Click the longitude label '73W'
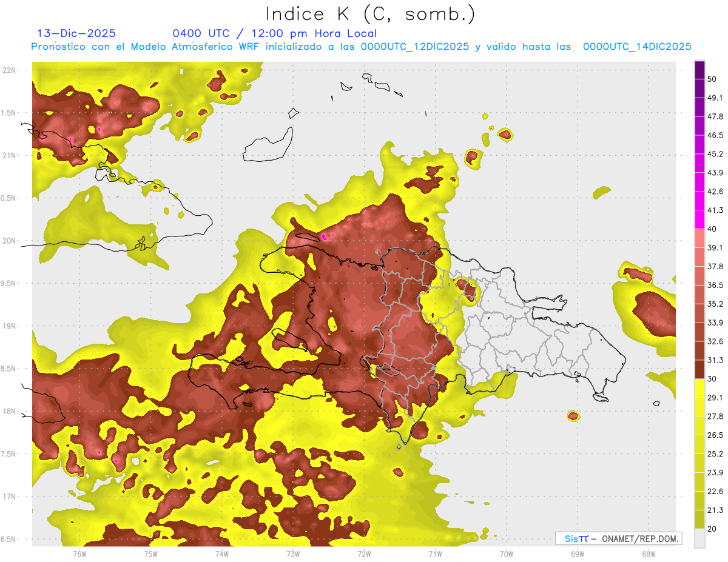Image resolution: width=728 pixels, height=562 pixels. (293, 554)
